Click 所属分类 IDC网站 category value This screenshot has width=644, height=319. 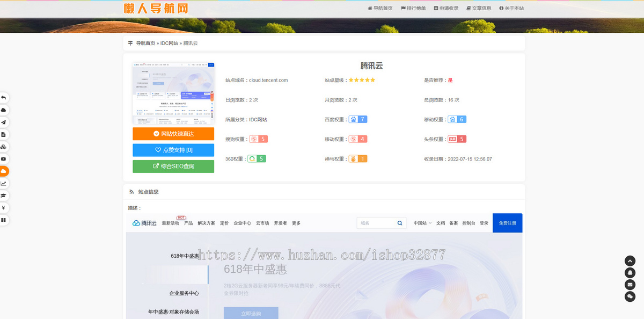click(x=258, y=120)
